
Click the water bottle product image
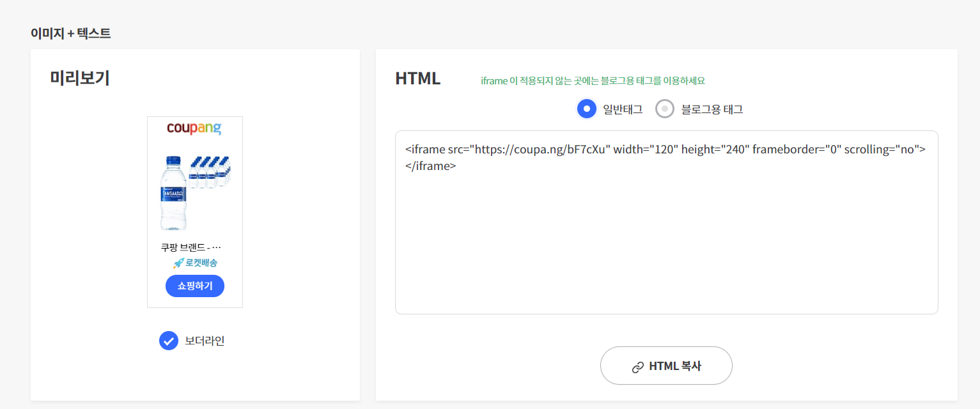(x=194, y=192)
